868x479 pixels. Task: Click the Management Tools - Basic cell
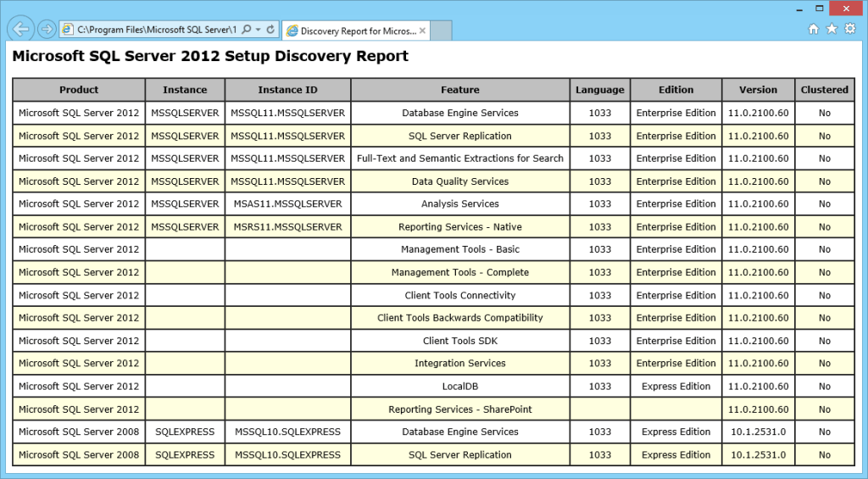[x=460, y=249]
